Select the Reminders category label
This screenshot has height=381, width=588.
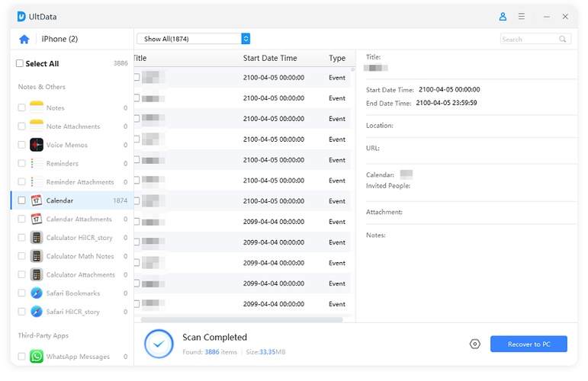click(63, 163)
